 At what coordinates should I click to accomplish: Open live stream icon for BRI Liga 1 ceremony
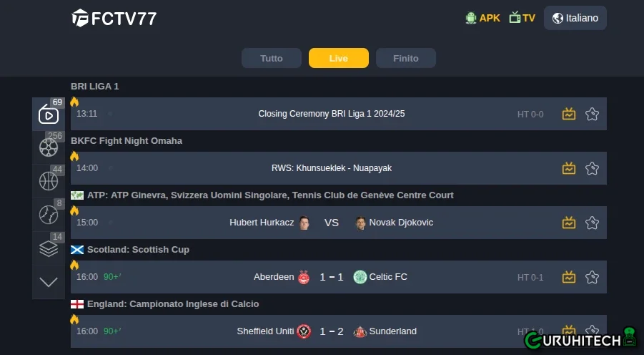[x=569, y=114]
